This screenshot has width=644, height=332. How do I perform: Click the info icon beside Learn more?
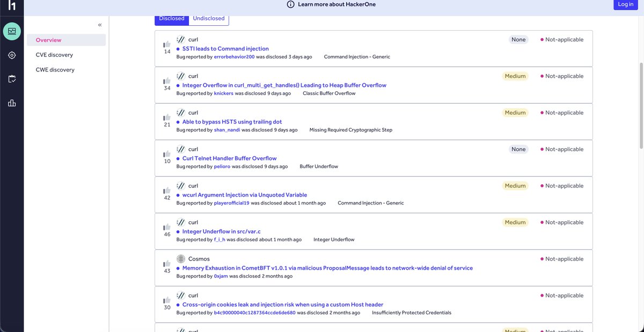(290, 4)
